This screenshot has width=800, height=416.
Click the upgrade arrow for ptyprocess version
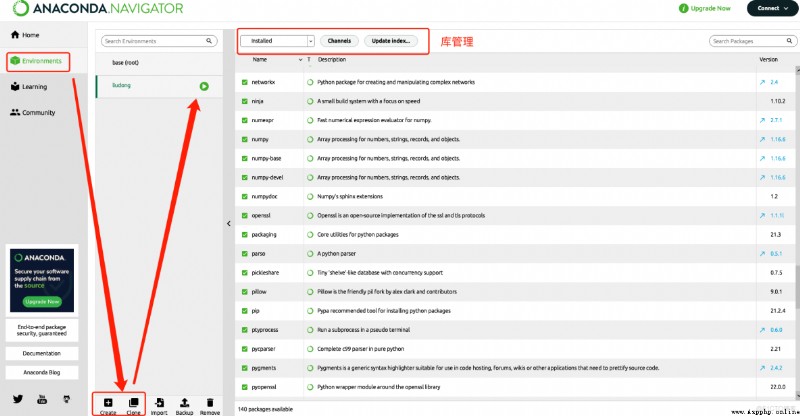[x=762, y=330]
